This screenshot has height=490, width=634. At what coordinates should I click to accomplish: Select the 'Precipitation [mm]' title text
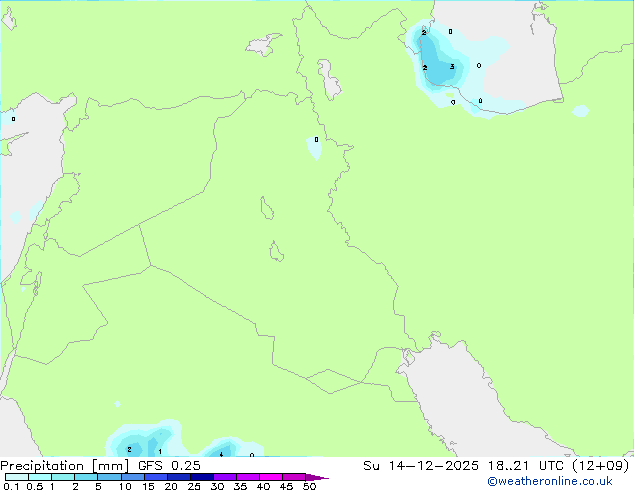tap(64, 466)
